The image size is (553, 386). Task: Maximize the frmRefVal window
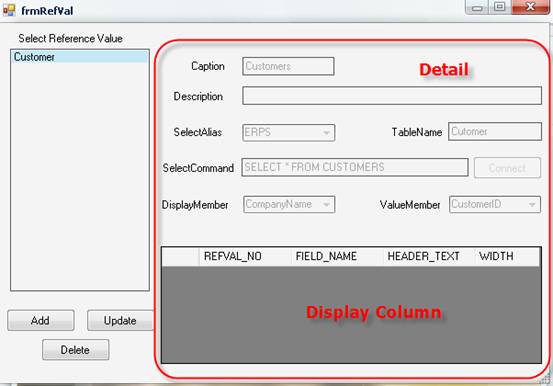500,7
